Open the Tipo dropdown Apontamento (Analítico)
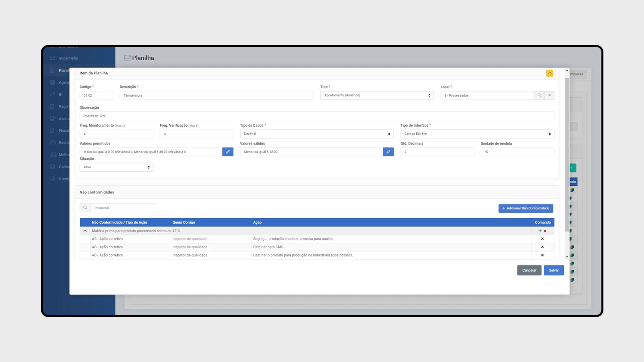The image size is (644, 362). 377,96
